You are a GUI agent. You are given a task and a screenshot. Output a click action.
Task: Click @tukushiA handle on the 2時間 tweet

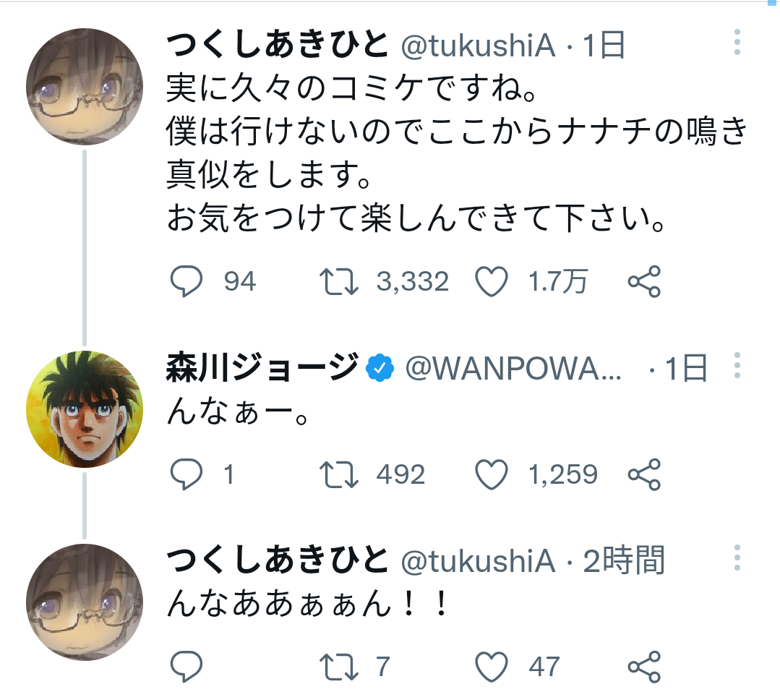tap(478, 561)
